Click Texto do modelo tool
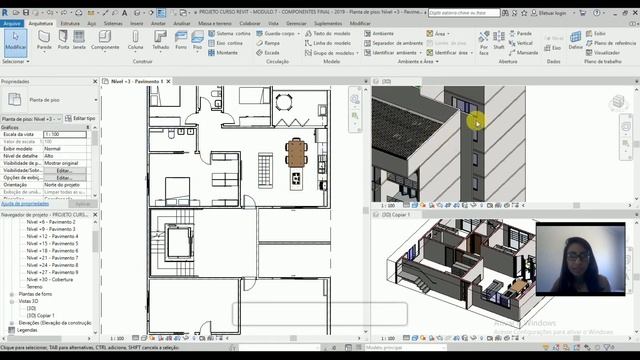The width and height of the screenshot is (640, 360). pos(328,33)
